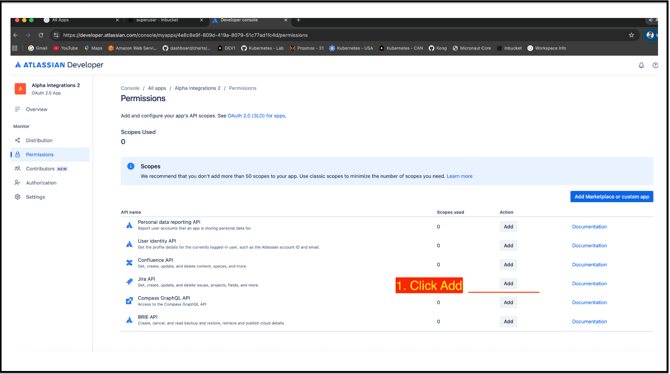Open the browser profile avatar

coord(650,35)
